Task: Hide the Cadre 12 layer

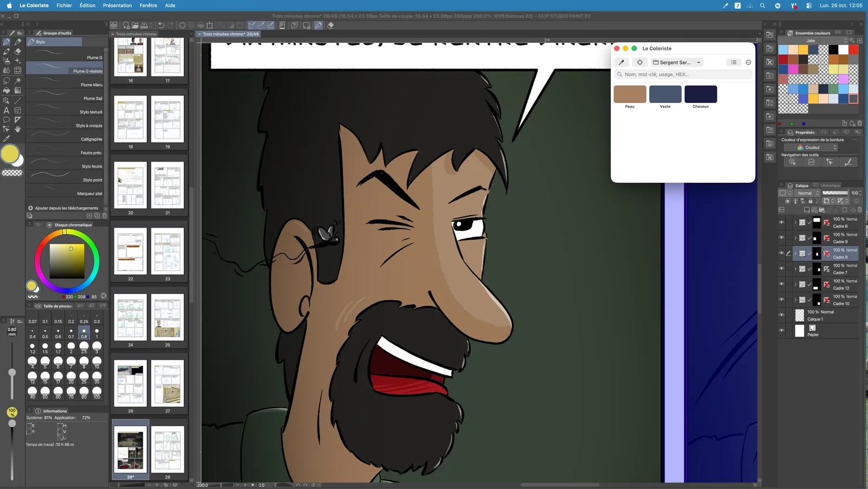Action: coord(781,284)
